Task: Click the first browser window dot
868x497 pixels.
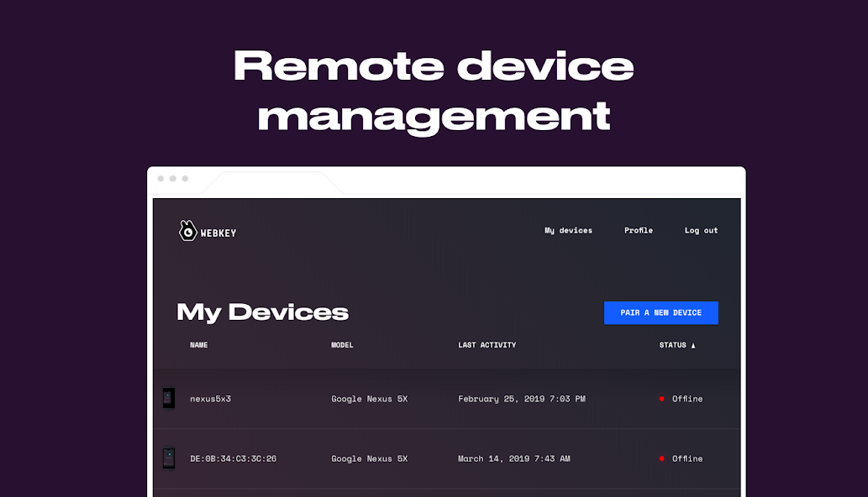Action: pos(160,179)
